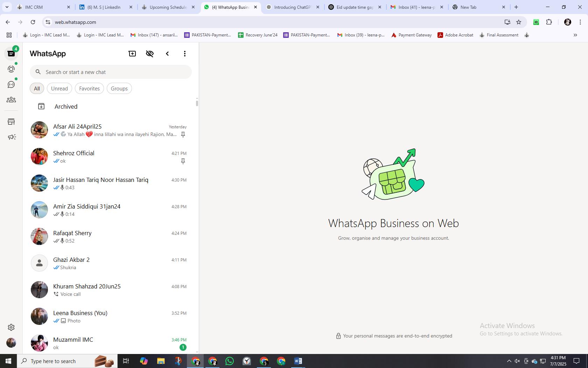
Task: Open the Status icon in WhatsApp sidebar
Action: click(11, 69)
